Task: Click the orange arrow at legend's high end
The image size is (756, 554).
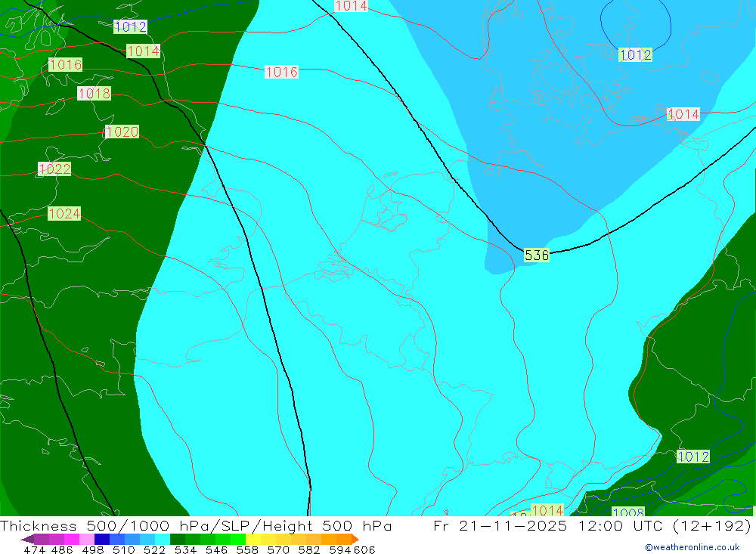Action: 355,539
